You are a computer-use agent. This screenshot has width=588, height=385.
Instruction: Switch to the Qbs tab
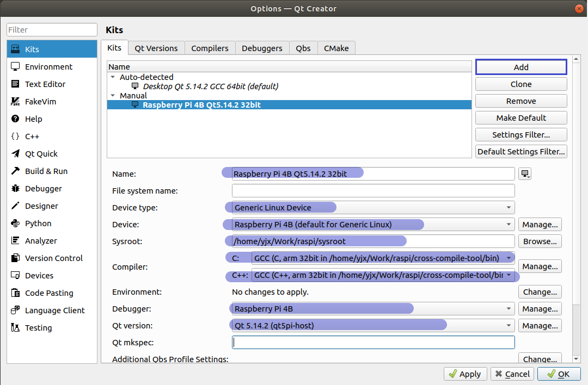(303, 48)
